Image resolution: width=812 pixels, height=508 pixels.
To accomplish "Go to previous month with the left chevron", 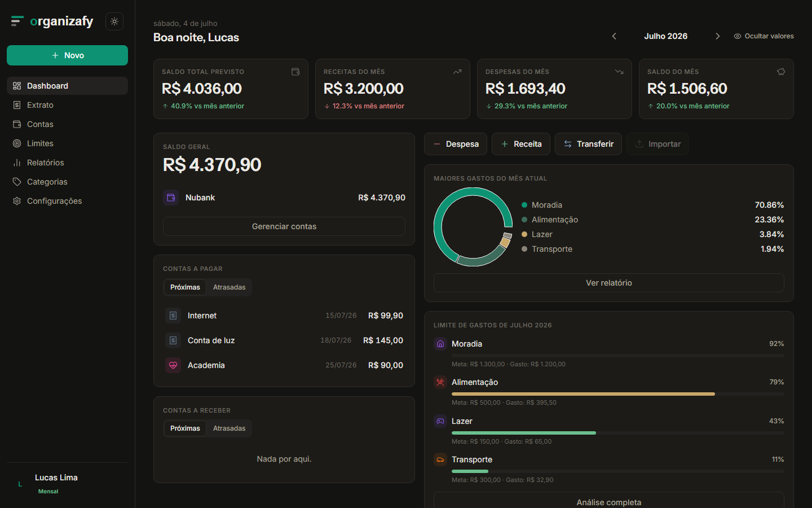I will pos(614,36).
